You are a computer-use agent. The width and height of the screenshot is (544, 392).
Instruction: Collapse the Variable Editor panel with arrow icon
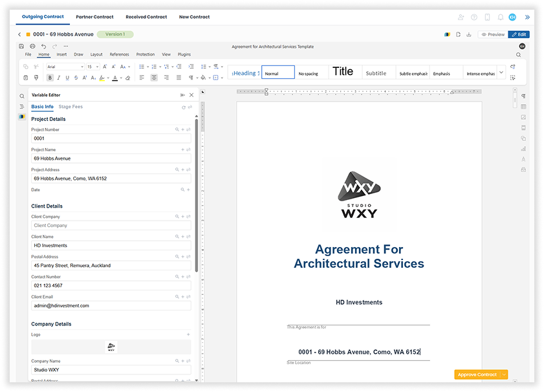coord(182,95)
